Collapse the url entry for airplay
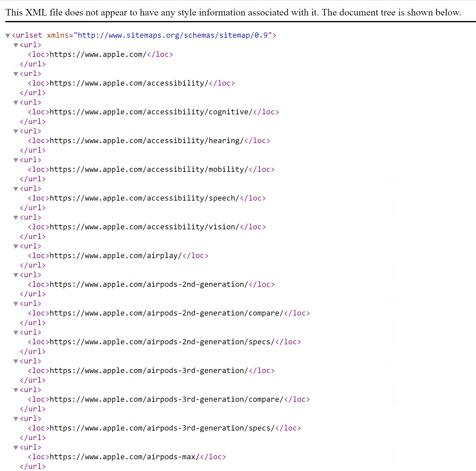 coord(16,247)
